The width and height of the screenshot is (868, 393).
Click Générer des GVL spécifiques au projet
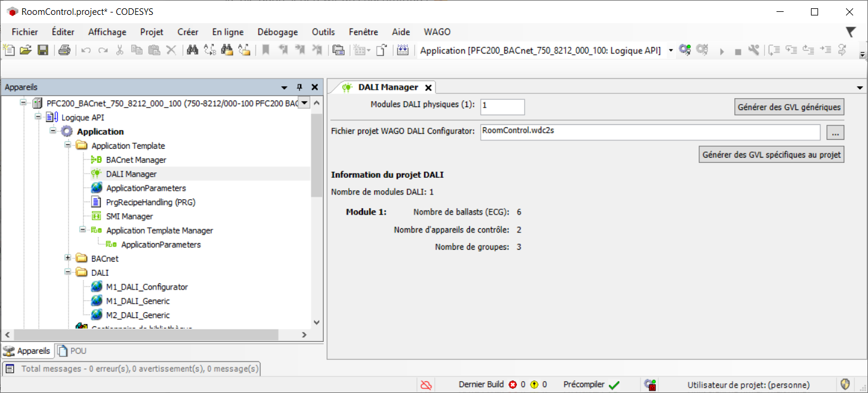(772, 155)
